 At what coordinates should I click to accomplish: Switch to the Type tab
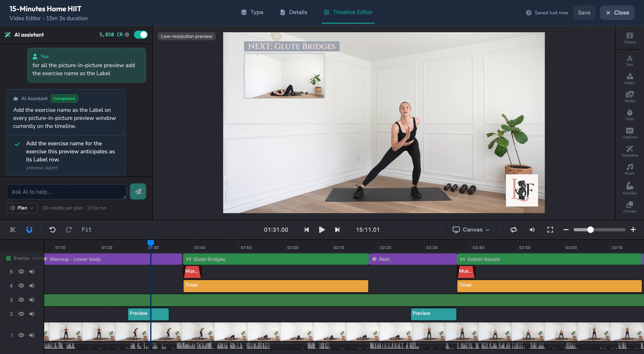(x=252, y=12)
